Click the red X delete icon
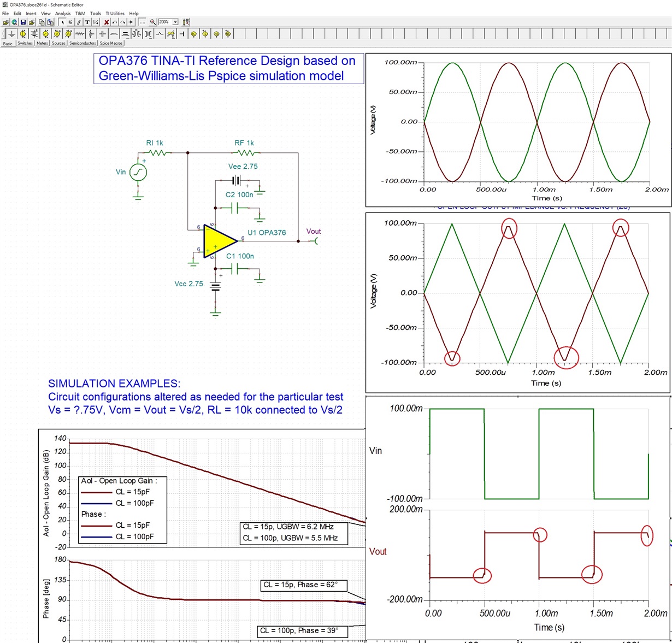This screenshot has height=643, width=672. click(107, 22)
